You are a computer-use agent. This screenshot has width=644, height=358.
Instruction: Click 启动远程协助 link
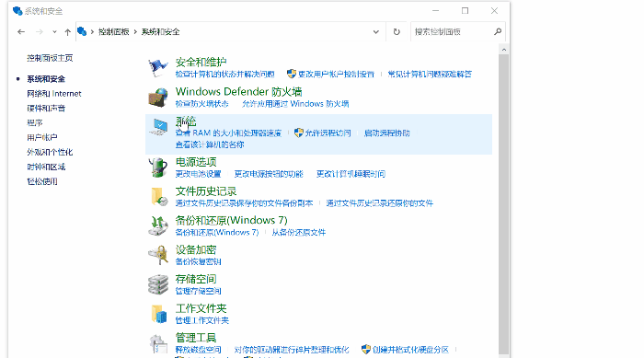[387, 133]
